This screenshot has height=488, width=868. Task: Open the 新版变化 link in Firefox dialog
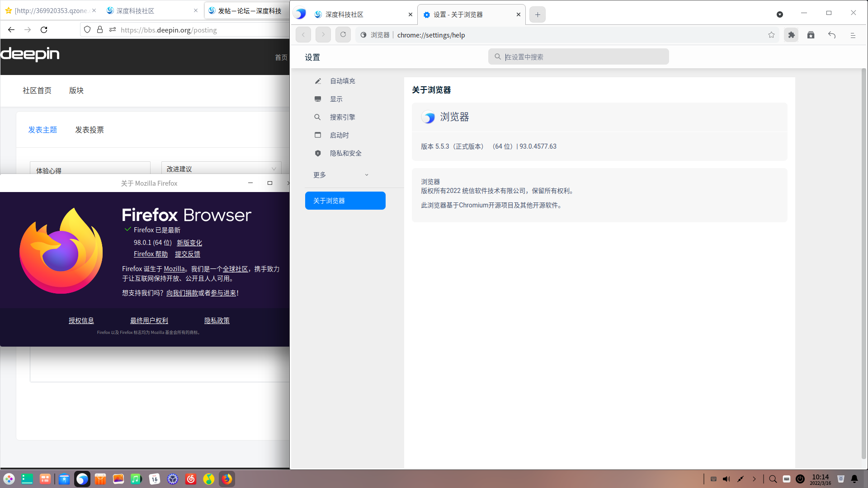tap(189, 243)
